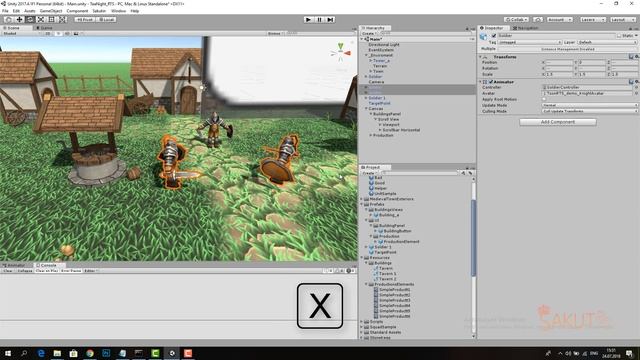Switch to the Game tab

tap(44, 28)
